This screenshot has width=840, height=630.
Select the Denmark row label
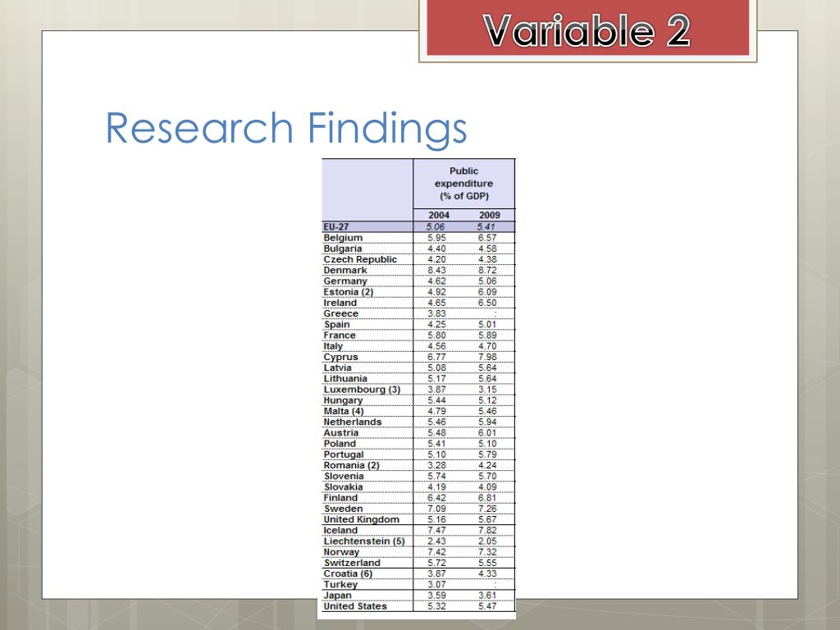coord(345,270)
